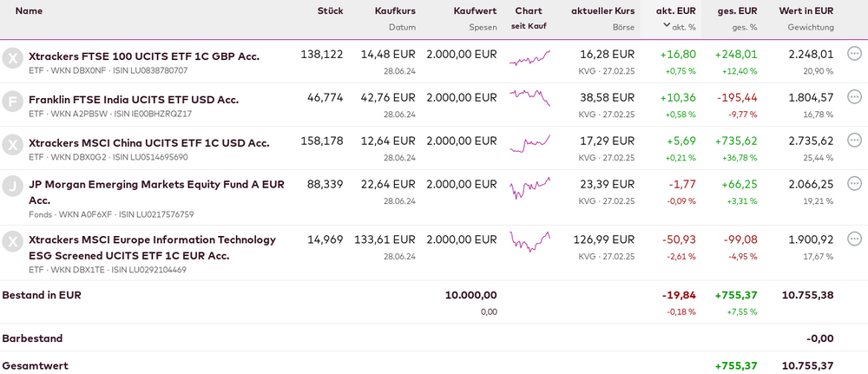The image size is (868, 374).
Task: Open more options for Xtrackers Europe Information Technology
Action: tap(854, 239)
